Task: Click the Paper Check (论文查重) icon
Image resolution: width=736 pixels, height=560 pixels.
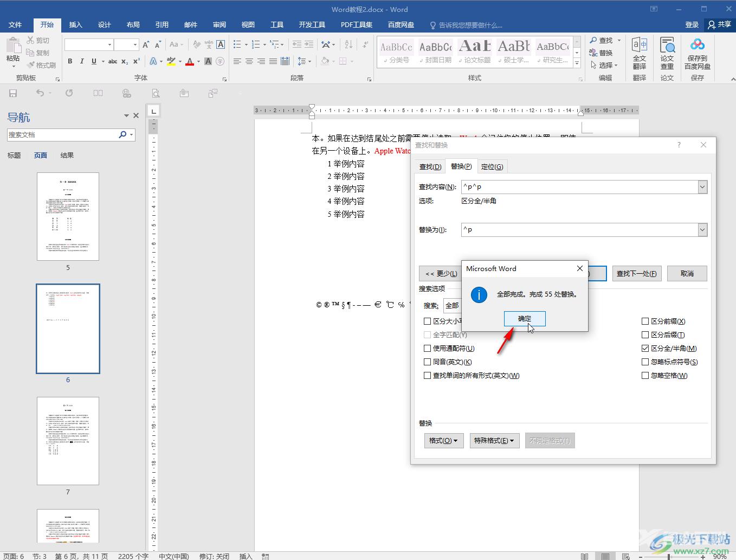Action: (667, 53)
